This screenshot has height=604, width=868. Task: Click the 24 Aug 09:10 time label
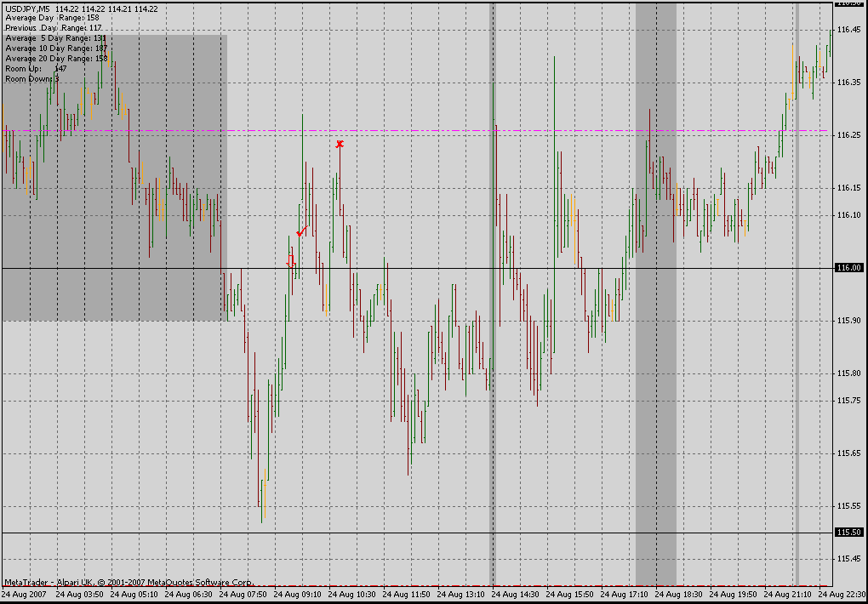tap(297, 595)
